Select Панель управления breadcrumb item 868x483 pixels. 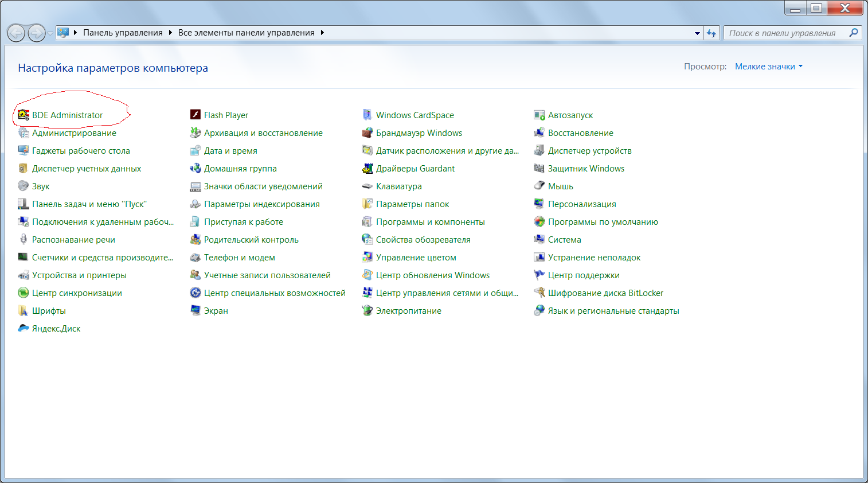click(x=123, y=33)
